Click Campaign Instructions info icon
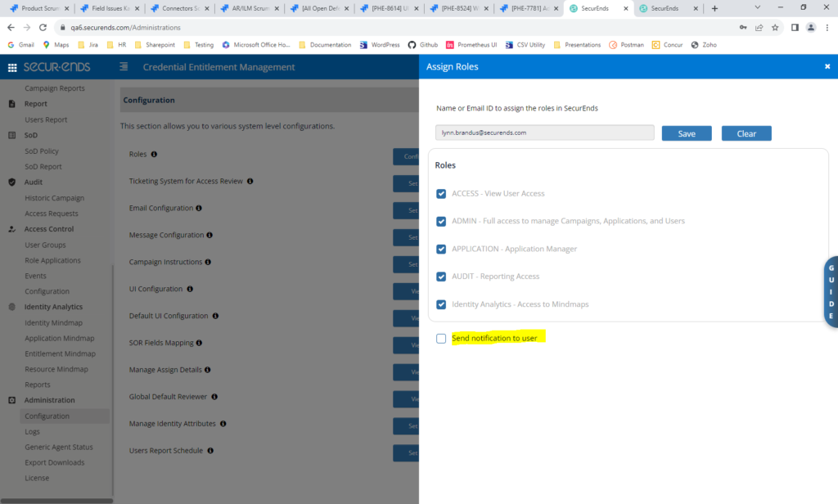 pyautogui.click(x=208, y=263)
